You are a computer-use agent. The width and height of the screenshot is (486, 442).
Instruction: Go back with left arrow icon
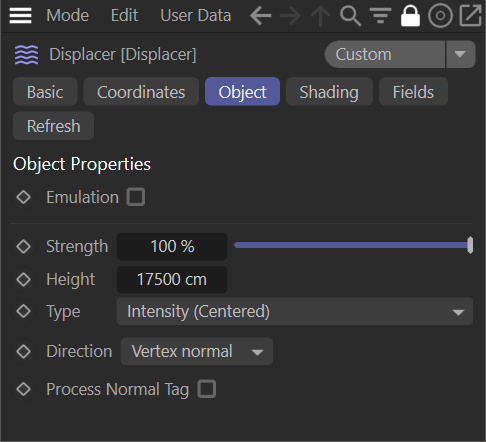pos(260,16)
